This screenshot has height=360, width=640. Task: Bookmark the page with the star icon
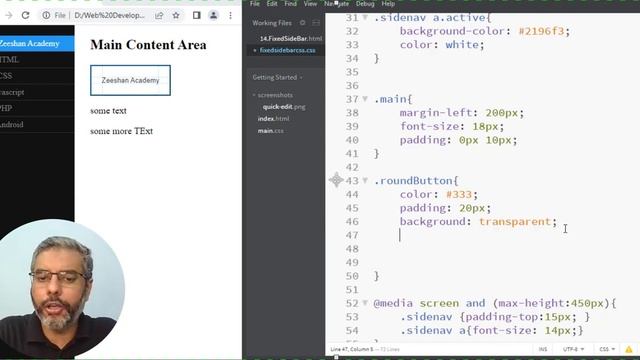(176, 16)
